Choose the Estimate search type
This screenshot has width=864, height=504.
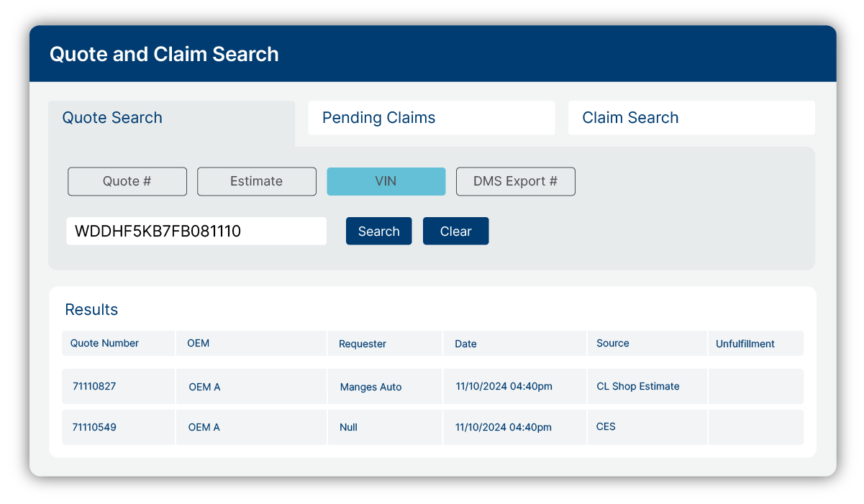(256, 181)
